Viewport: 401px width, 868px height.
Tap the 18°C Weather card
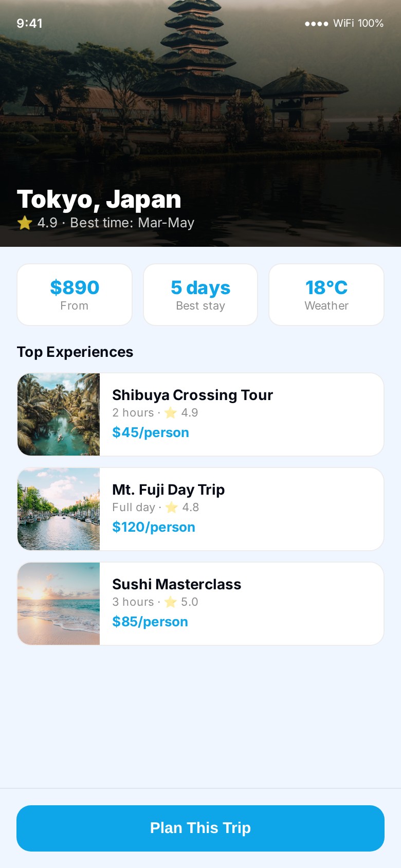pyautogui.click(x=326, y=295)
